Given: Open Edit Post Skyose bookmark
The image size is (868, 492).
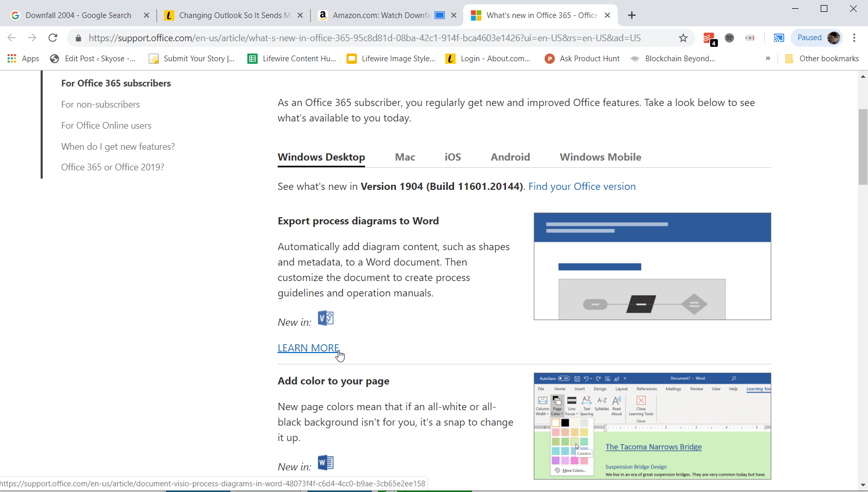Looking at the screenshot, I should [x=93, y=59].
